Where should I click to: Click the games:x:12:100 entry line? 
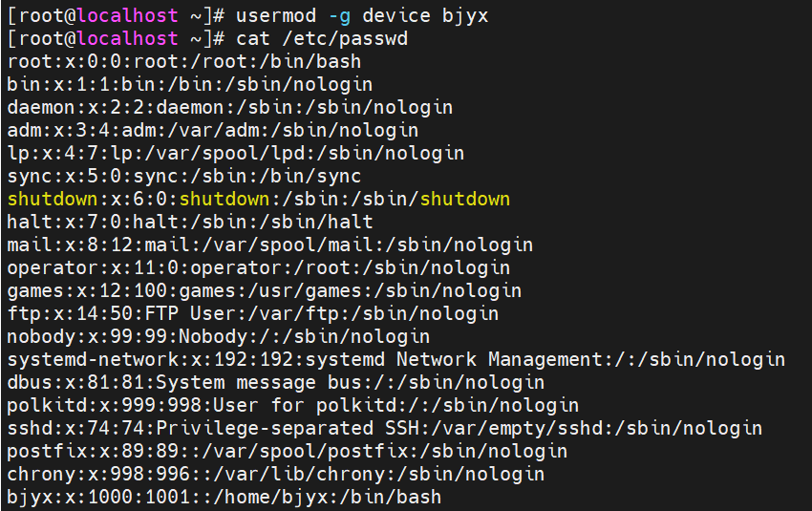(x=264, y=290)
